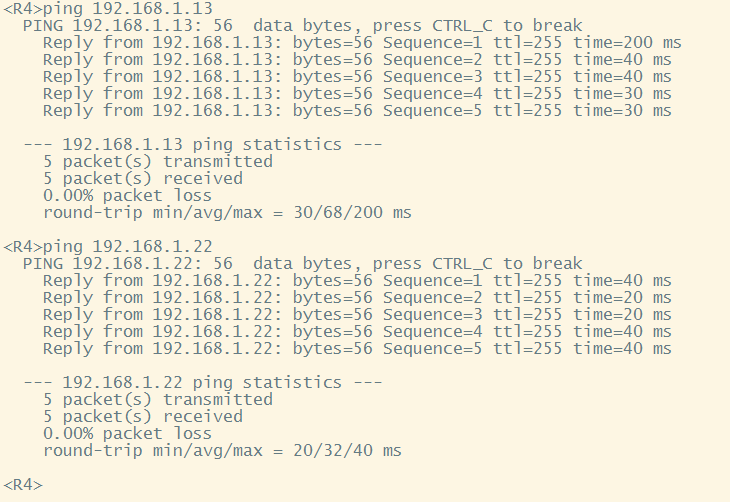Select the Sequence=2 reply from 192.168.1.22

357,298
